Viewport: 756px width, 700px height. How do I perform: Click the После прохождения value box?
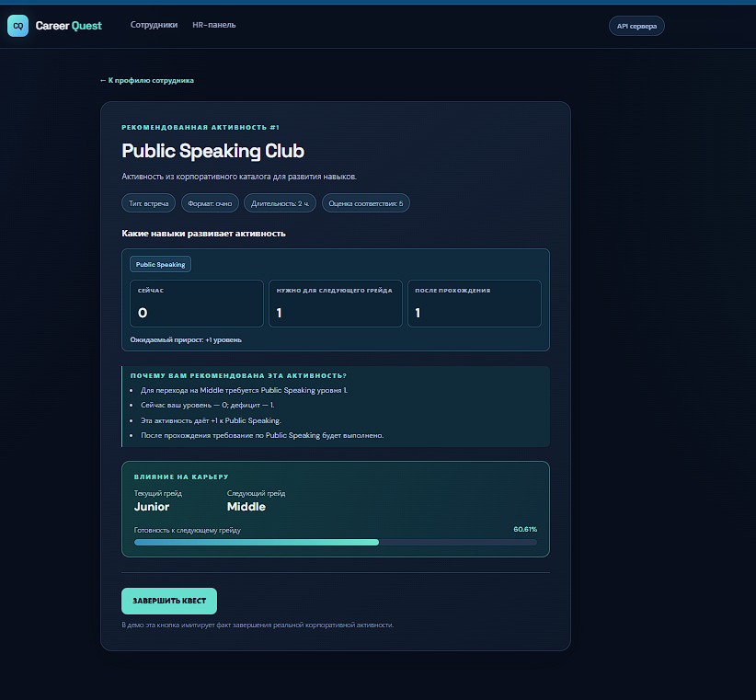click(x=475, y=304)
